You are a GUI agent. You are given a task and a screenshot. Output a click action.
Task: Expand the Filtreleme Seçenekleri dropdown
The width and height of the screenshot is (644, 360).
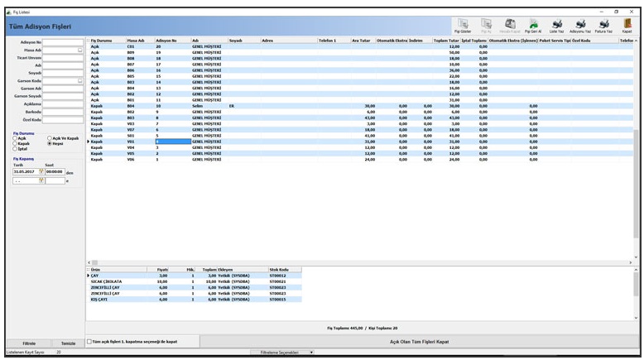pyautogui.click(x=311, y=352)
